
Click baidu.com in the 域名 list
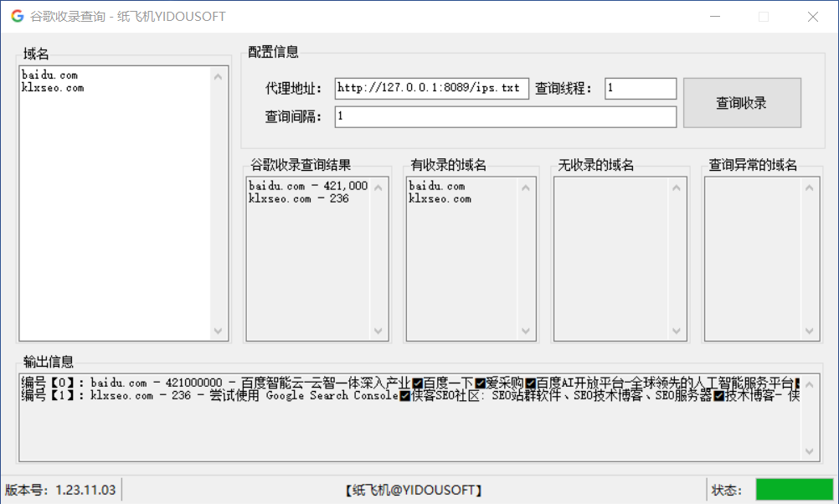[49, 75]
